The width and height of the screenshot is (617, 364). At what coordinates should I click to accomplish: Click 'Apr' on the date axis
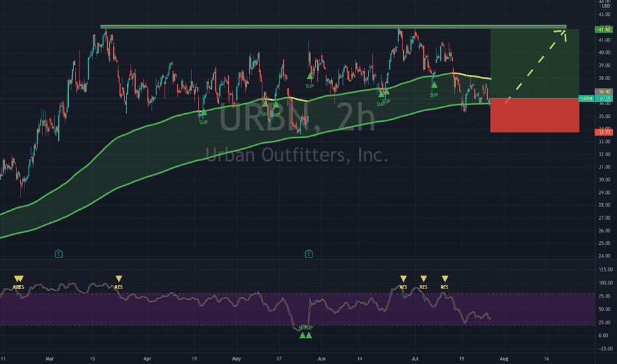147,359
